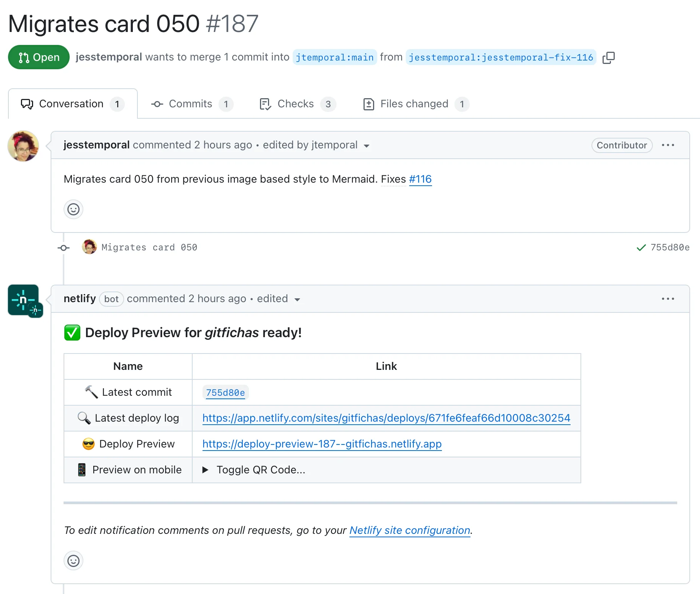This screenshot has width=700, height=594.
Task: Click the netlify bot avatar
Action: [x=24, y=300]
